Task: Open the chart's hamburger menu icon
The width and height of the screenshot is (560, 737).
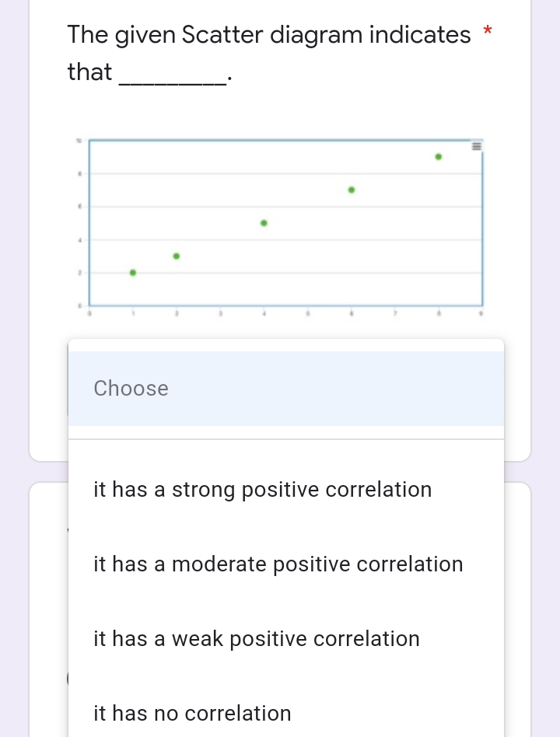Action: click(x=476, y=145)
